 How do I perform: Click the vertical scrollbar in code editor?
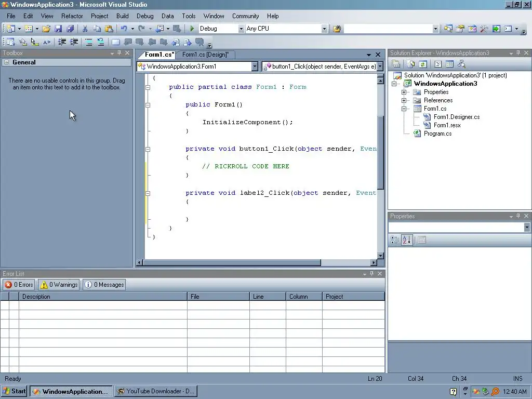click(380, 153)
